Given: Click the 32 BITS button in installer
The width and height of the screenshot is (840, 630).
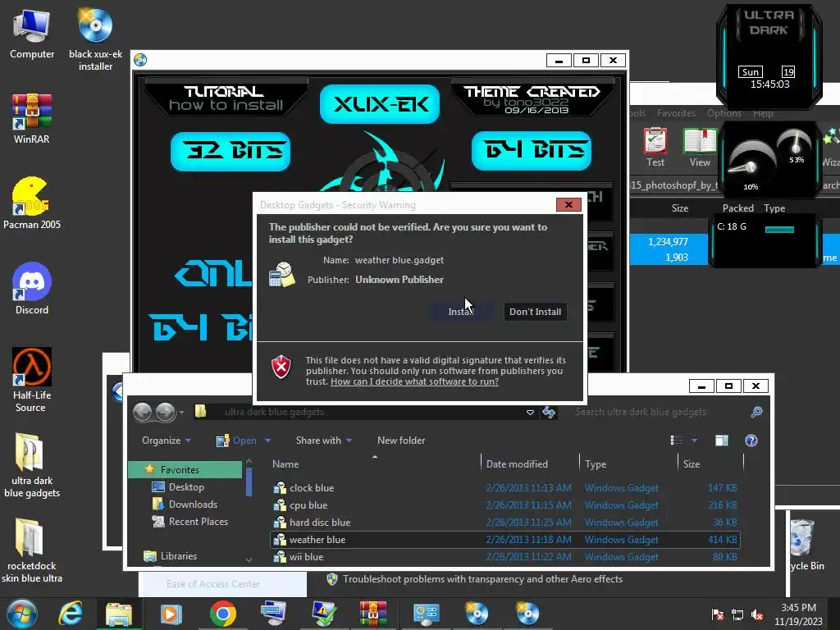Looking at the screenshot, I should [231, 151].
